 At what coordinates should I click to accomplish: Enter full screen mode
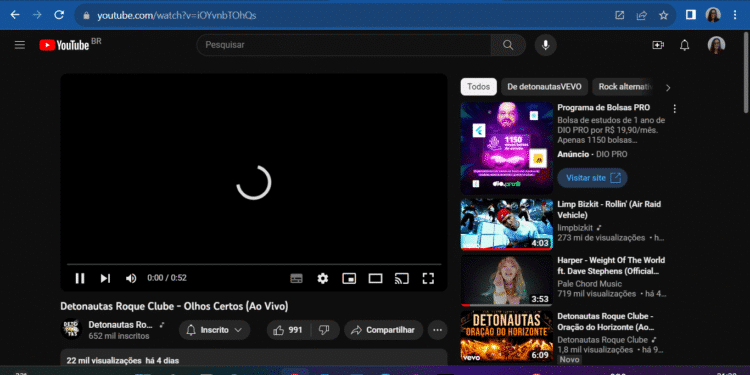pyautogui.click(x=428, y=278)
